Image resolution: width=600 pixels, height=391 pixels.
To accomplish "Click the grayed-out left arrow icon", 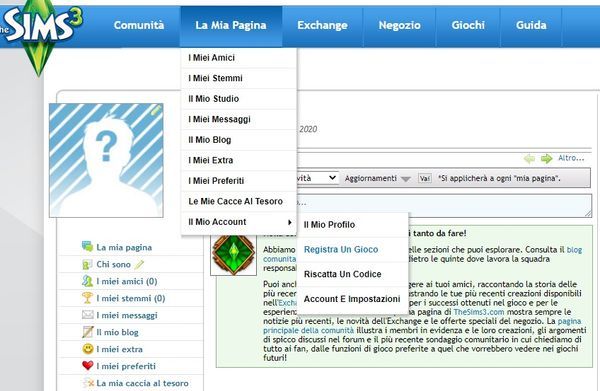I will (529, 158).
